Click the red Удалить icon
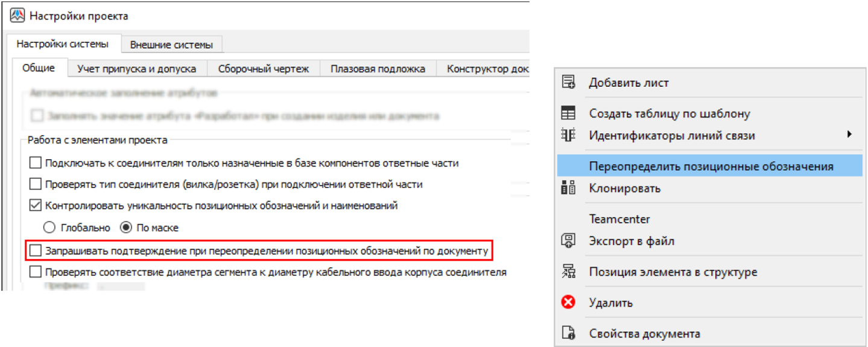Viewport: 868px width, 347px height. tap(568, 302)
